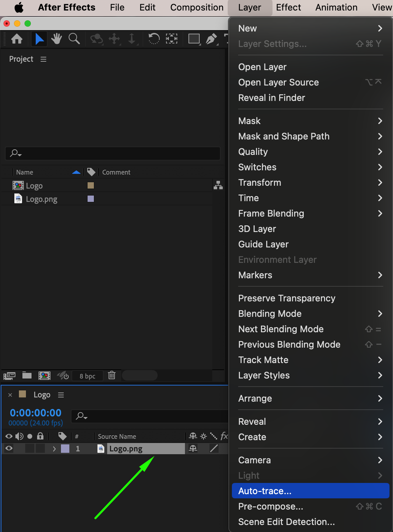This screenshot has height=532, width=393.
Task: Expand the Logo.png layer properties
Action: coord(54,449)
